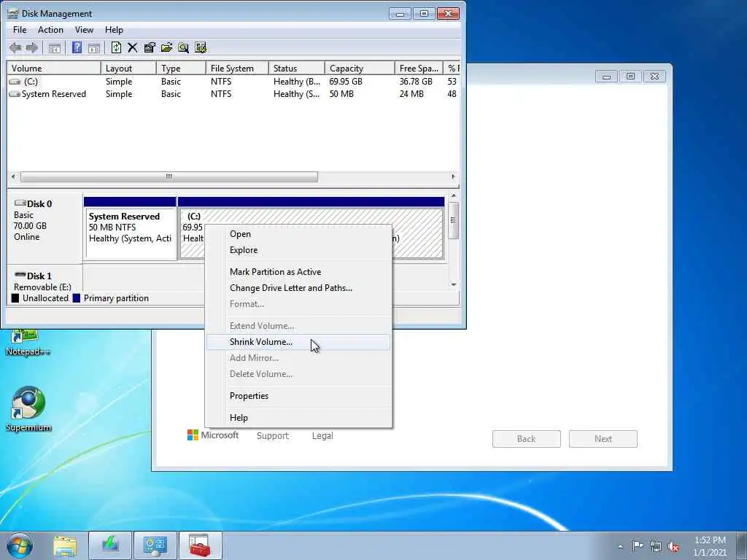Open muted volume icon in system tray
The image size is (747, 560).
(x=673, y=546)
